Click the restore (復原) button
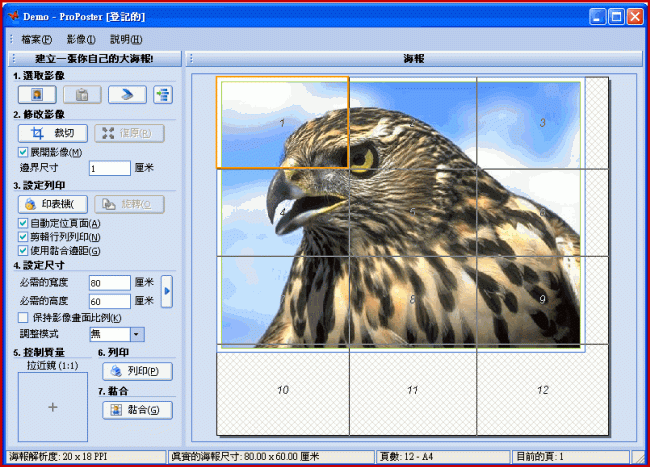The height and width of the screenshot is (467, 650). tap(129, 133)
